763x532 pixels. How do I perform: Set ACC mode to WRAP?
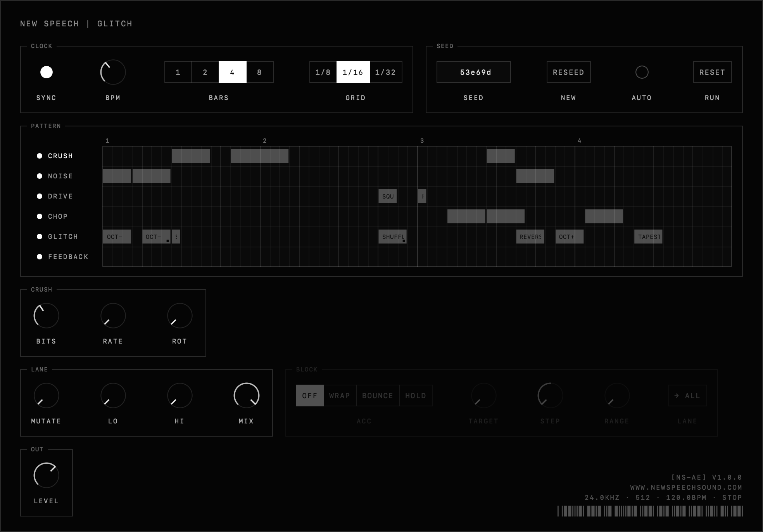click(340, 396)
